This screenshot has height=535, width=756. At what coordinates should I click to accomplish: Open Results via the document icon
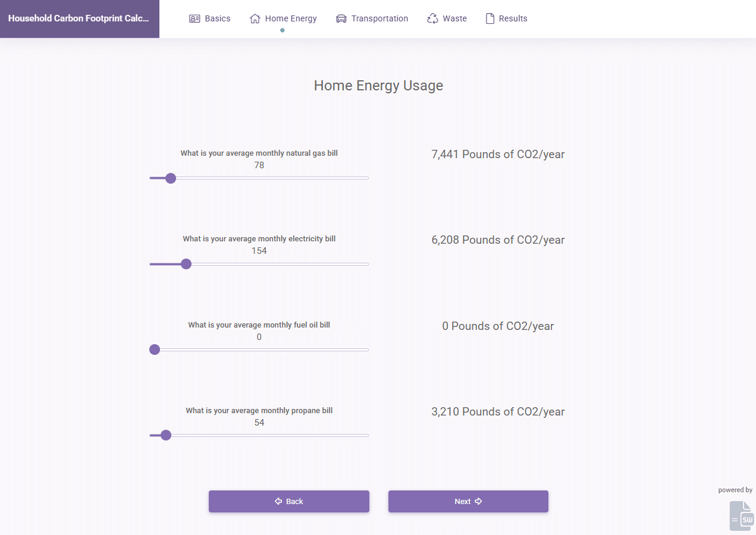pos(490,18)
